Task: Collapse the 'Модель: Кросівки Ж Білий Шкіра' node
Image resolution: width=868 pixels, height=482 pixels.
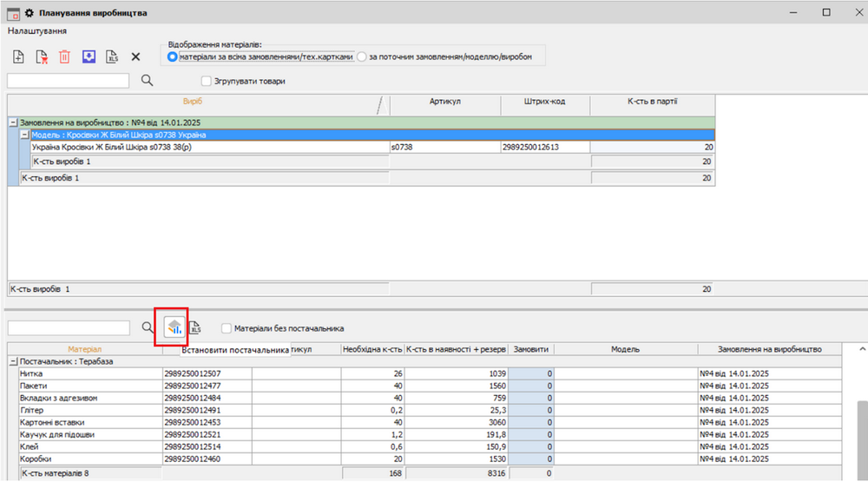Action: [24, 135]
